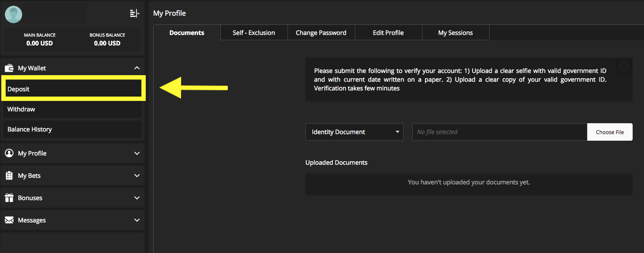Click the My Profile person icon
Image resolution: width=644 pixels, height=253 pixels.
click(9, 153)
